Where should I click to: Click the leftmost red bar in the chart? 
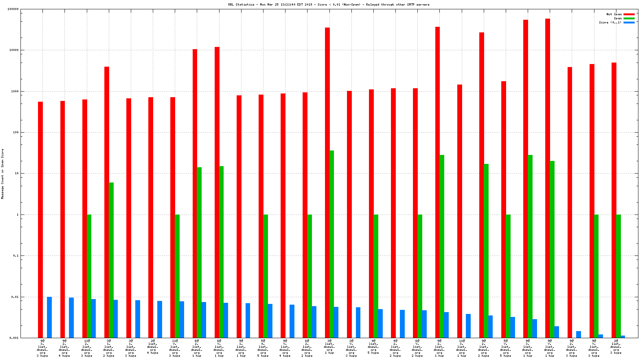tap(40, 220)
